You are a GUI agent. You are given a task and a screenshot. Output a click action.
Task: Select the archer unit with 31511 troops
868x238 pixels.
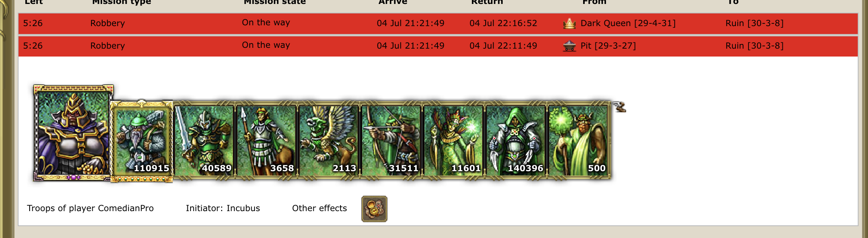[391, 140]
